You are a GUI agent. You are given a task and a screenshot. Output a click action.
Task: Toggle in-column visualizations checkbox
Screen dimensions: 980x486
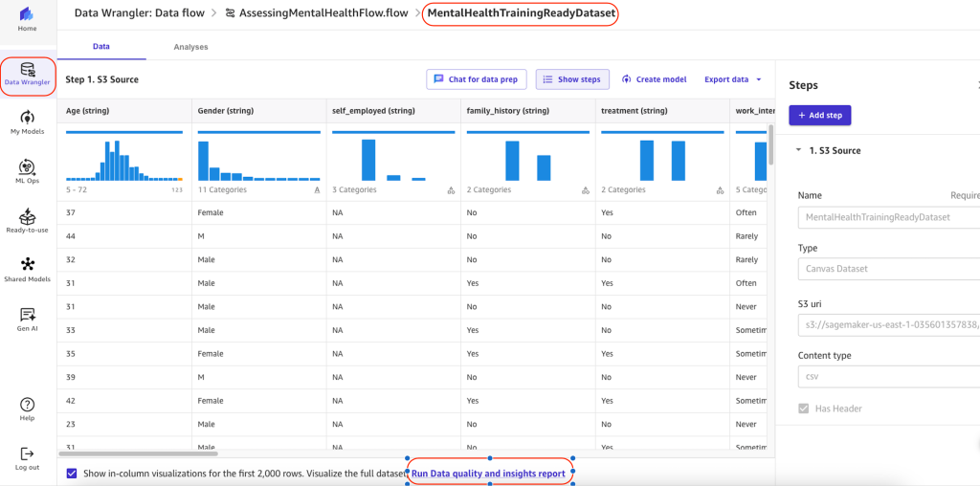71,474
